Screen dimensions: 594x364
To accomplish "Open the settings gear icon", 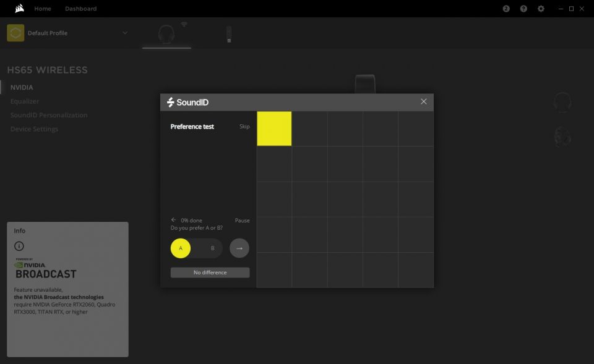I will tap(541, 8).
